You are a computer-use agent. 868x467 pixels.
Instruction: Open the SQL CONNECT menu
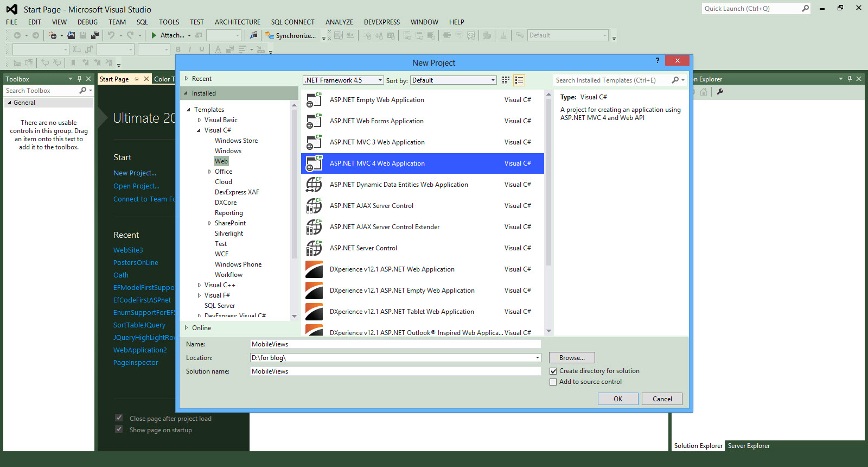[293, 22]
